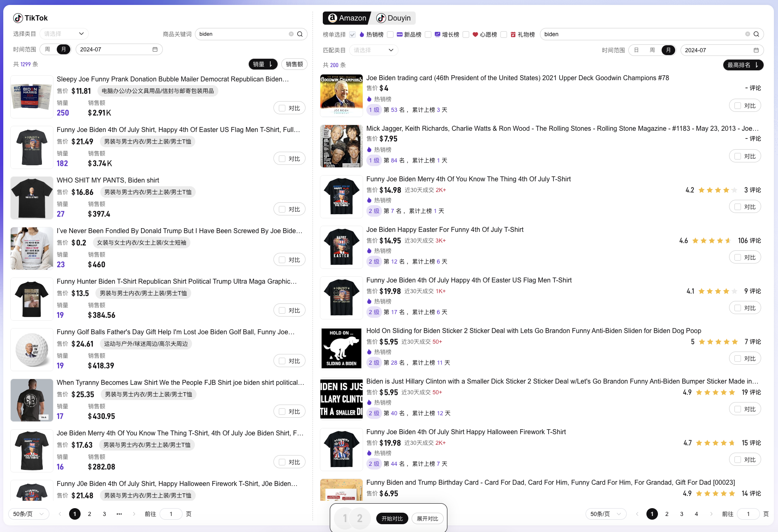Open the Joe Biden trading card thumbnail
This screenshot has width=778, height=532.
tap(341, 96)
